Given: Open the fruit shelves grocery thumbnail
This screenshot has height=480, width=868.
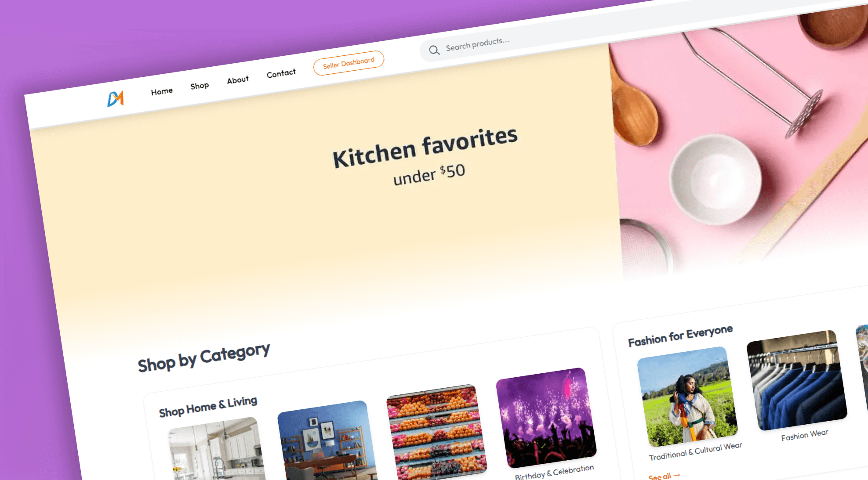Looking at the screenshot, I should (x=436, y=433).
